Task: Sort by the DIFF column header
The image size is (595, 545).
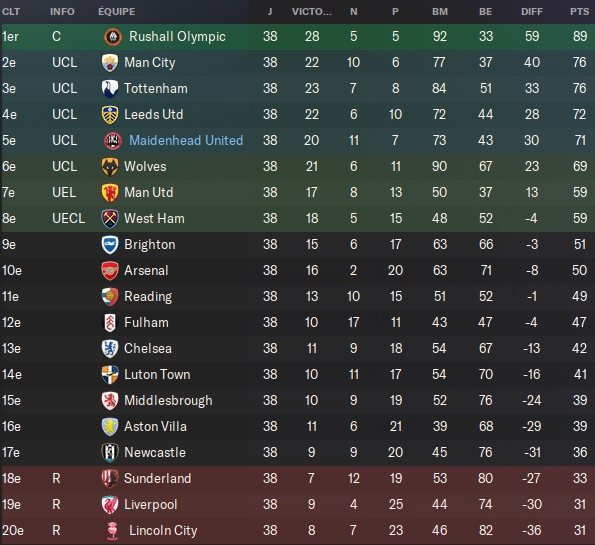Action: [x=532, y=12]
